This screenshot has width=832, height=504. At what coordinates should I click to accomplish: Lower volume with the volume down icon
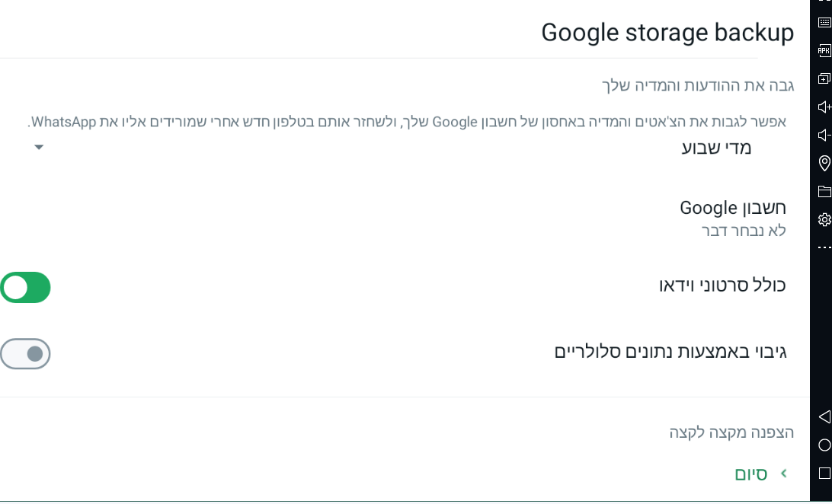tap(824, 136)
